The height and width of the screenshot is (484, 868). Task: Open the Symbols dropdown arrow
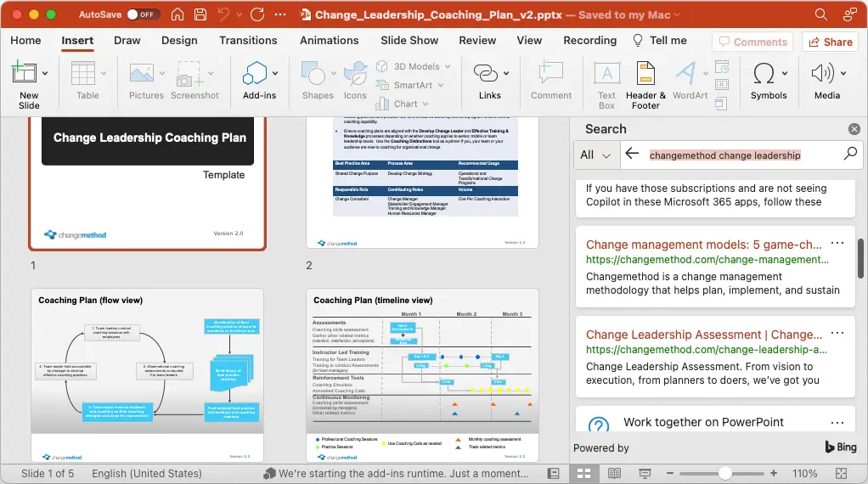785,73
